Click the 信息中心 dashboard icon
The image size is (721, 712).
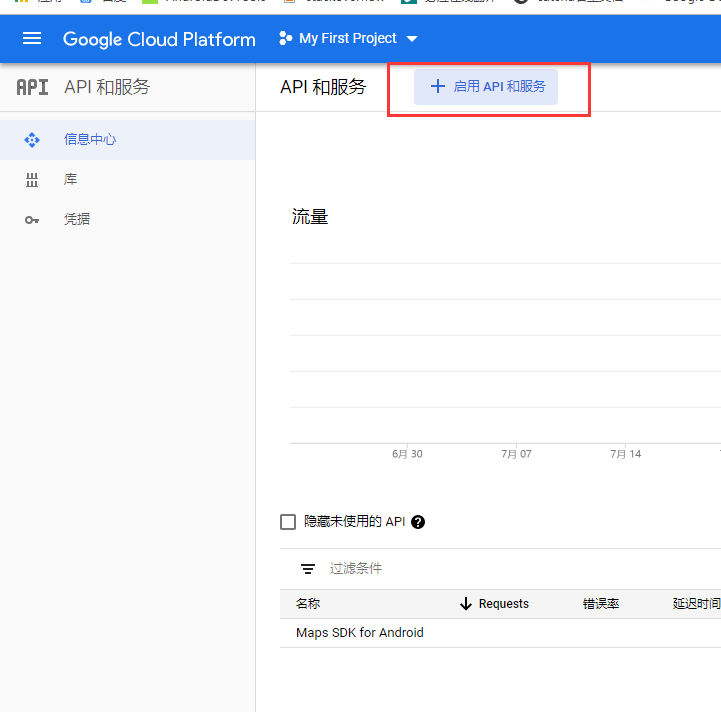coord(32,140)
